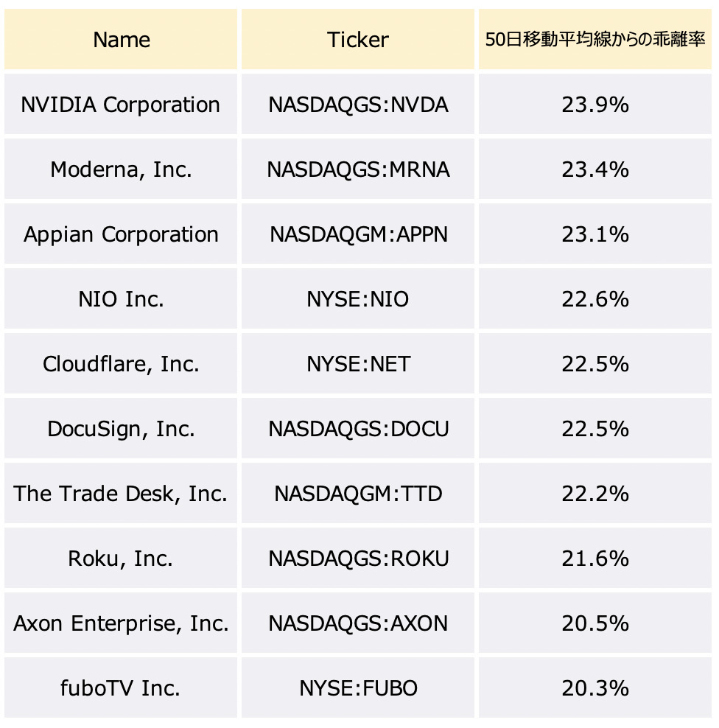
Task: Click the NYSE:NET ticker cell
Action: (358, 363)
